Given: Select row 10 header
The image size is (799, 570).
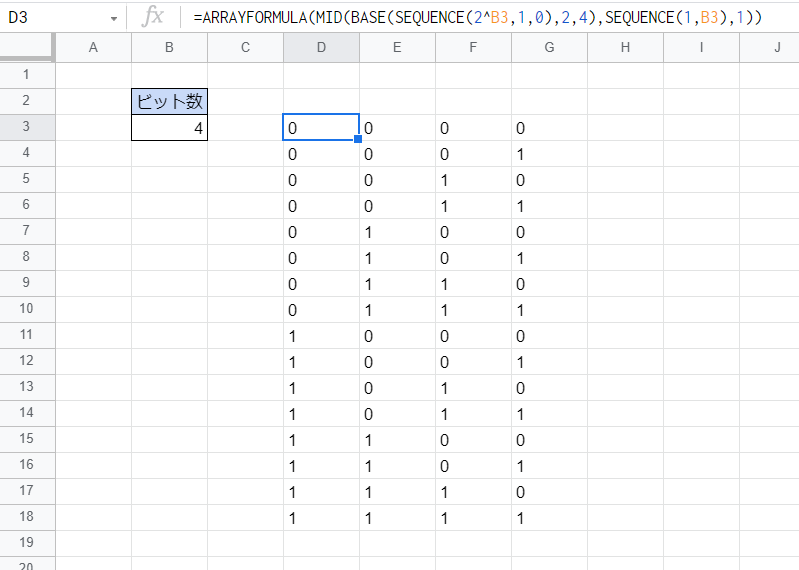Looking at the screenshot, I should pos(26,309).
